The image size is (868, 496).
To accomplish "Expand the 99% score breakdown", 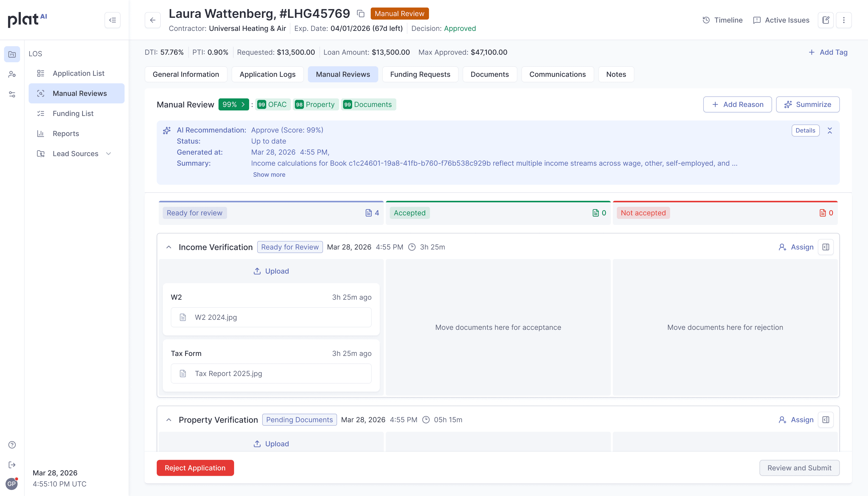I will coord(234,105).
